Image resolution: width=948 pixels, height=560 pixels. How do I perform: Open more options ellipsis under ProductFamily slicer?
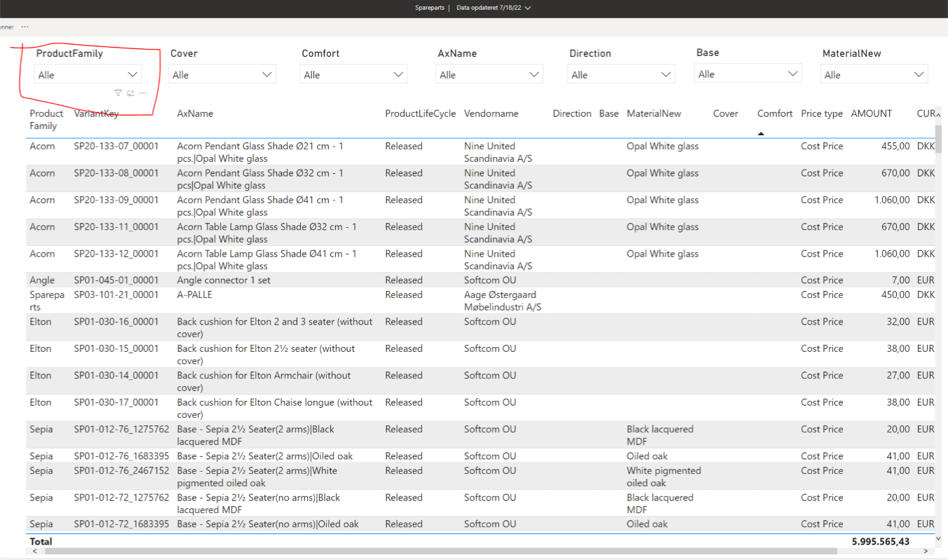pyautogui.click(x=143, y=93)
